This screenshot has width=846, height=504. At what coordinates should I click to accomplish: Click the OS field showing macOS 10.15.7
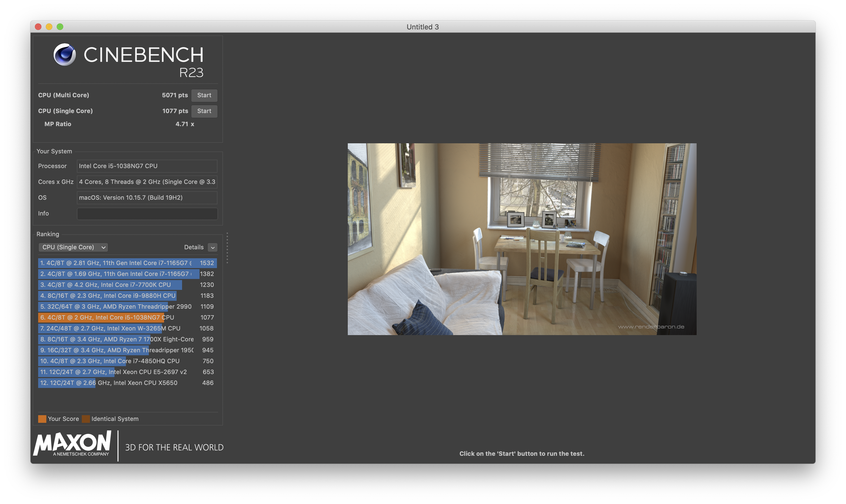click(147, 198)
